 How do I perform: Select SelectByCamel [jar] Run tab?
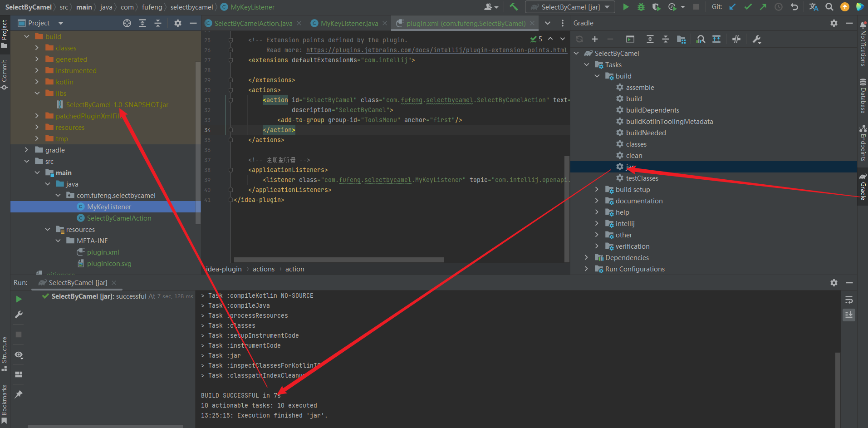[x=78, y=282]
